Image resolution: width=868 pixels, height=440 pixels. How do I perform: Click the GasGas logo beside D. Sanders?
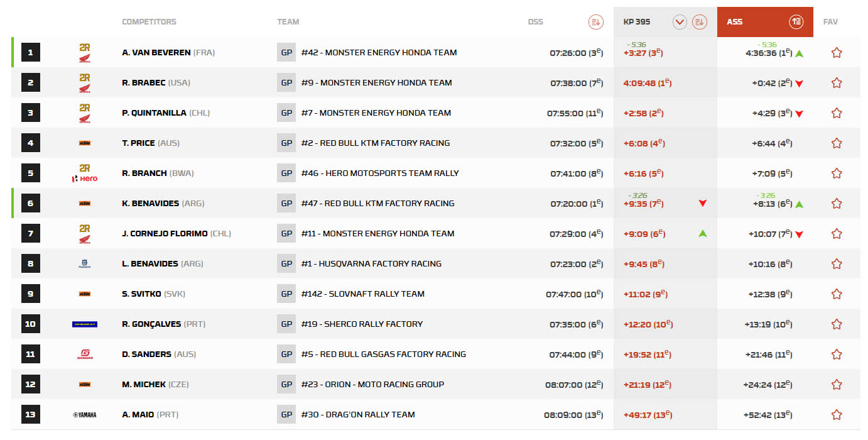pos(85,355)
